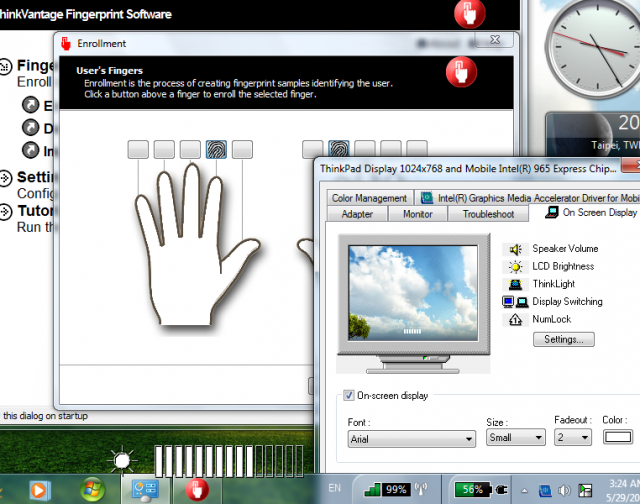640x504 pixels.
Task: Switch to the Color Management tab
Action: pos(369,198)
